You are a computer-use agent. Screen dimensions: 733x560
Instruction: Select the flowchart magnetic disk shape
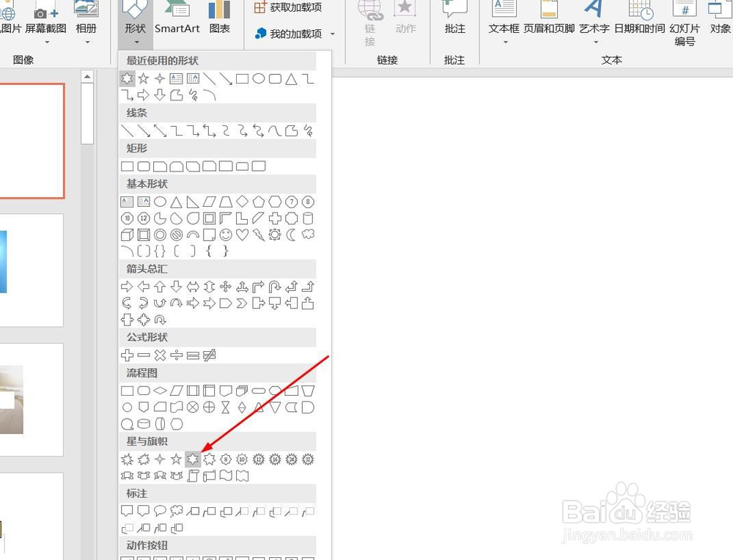pyautogui.click(x=144, y=424)
